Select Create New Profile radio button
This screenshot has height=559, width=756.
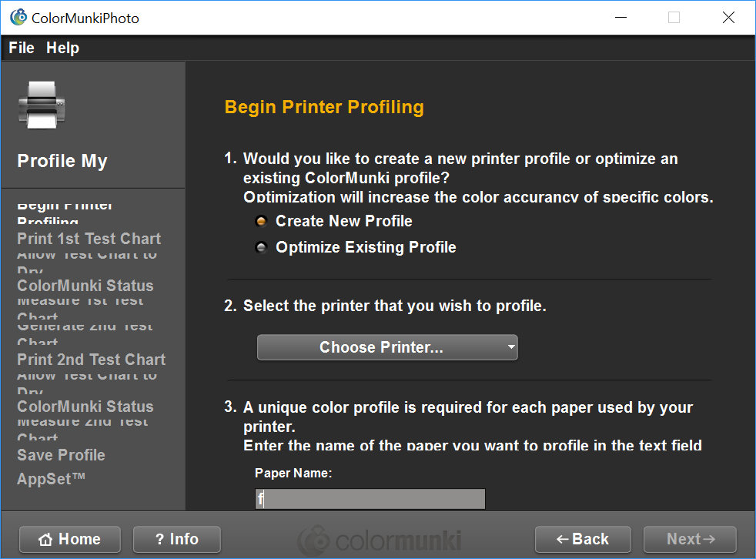[262, 222]
